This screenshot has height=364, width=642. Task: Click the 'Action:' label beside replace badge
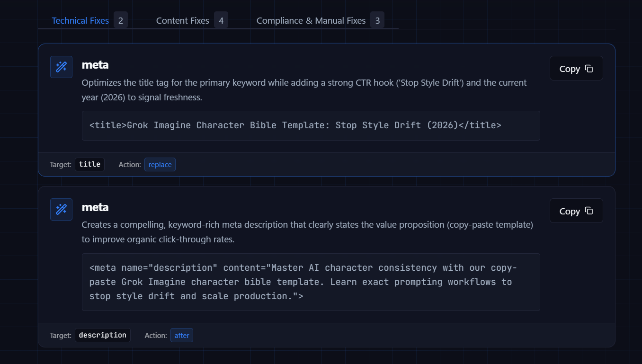pyautogui.click(x=130, y=165)
